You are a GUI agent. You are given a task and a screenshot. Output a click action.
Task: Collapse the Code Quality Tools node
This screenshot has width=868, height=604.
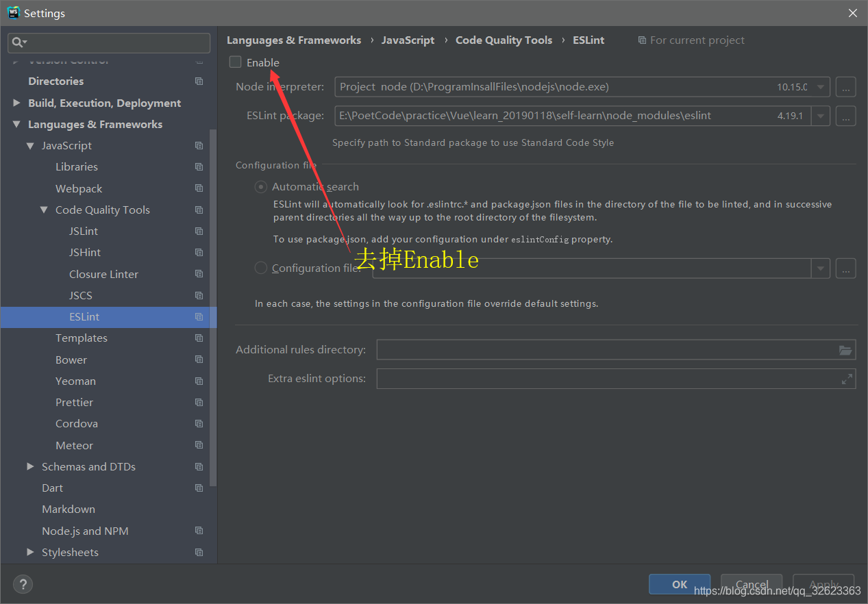click(x=44, y=210)
